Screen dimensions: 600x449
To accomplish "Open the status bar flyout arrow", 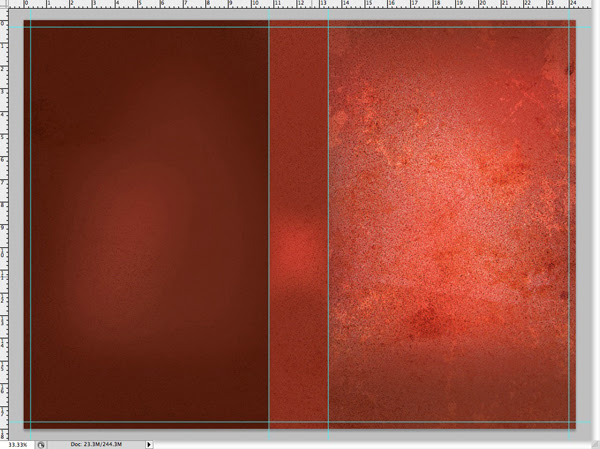I will click(x=149, y=444).
